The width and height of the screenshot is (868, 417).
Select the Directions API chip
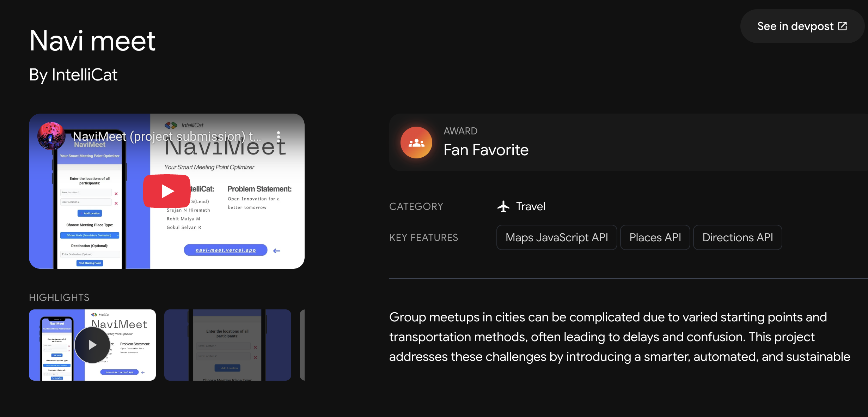737,237
